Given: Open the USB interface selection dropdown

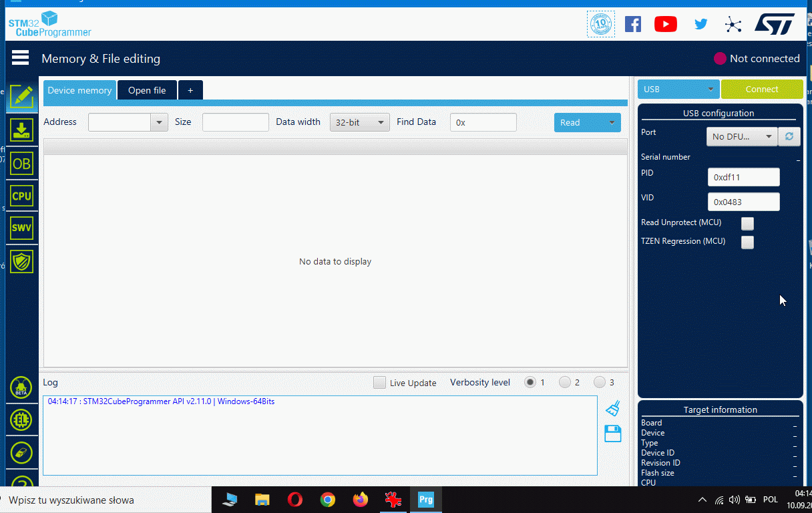Looking at the screenshot, I should tap(678, 90).
